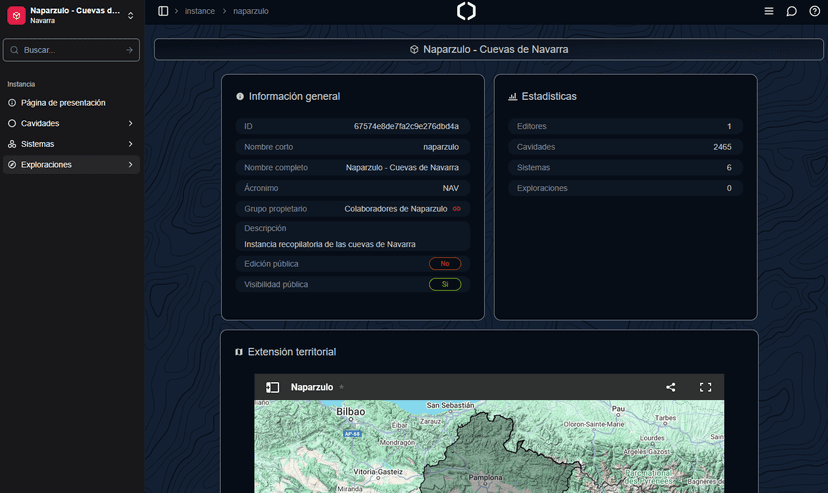Click the red Naparzulo instance logo icon
This screenshot has width=828, height=493.
(16, 16)
